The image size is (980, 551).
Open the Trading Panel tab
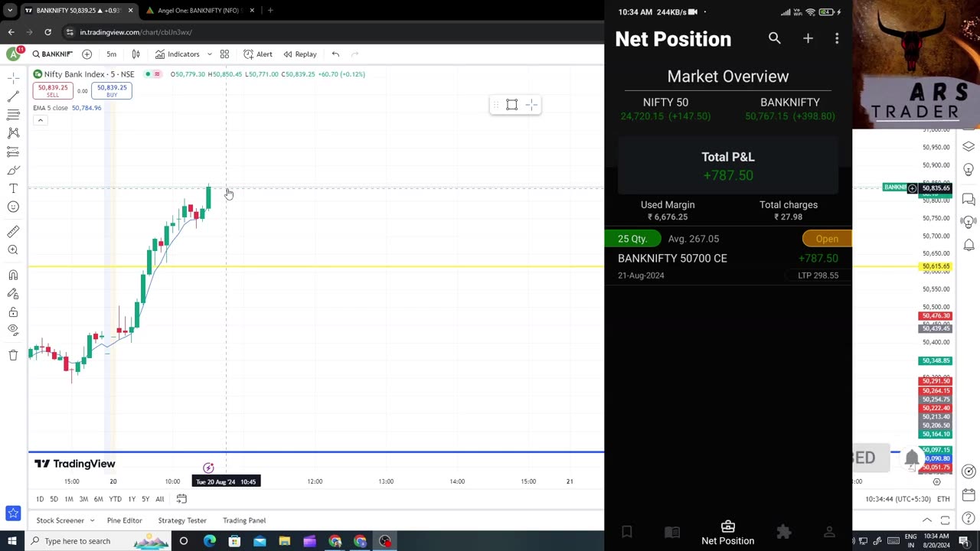[244, 520]
